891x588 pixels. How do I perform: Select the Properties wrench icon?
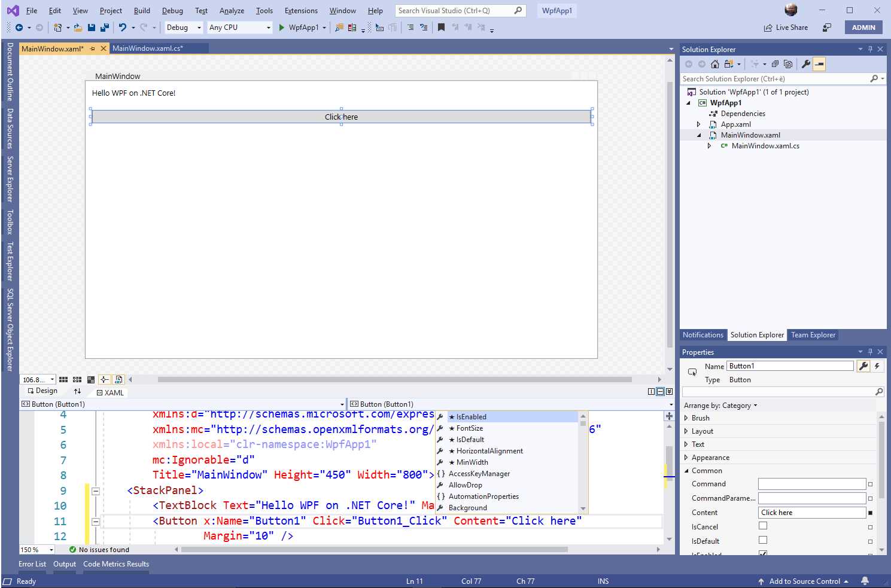coord(862,365)
